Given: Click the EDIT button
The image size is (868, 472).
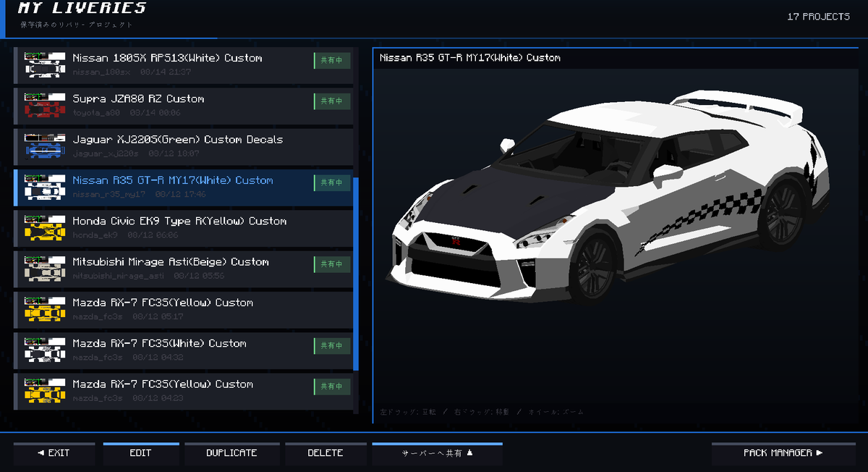Looking at the screenshot, I should point(141,453).
